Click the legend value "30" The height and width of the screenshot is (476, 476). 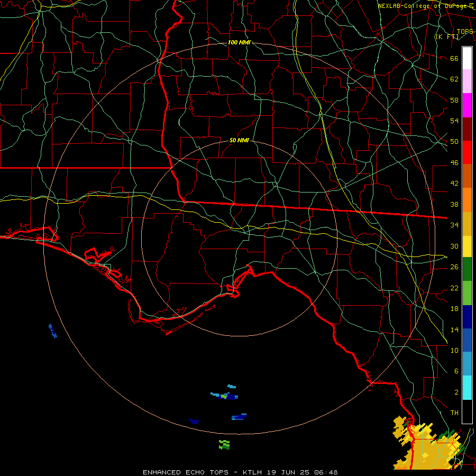(454, 246)
